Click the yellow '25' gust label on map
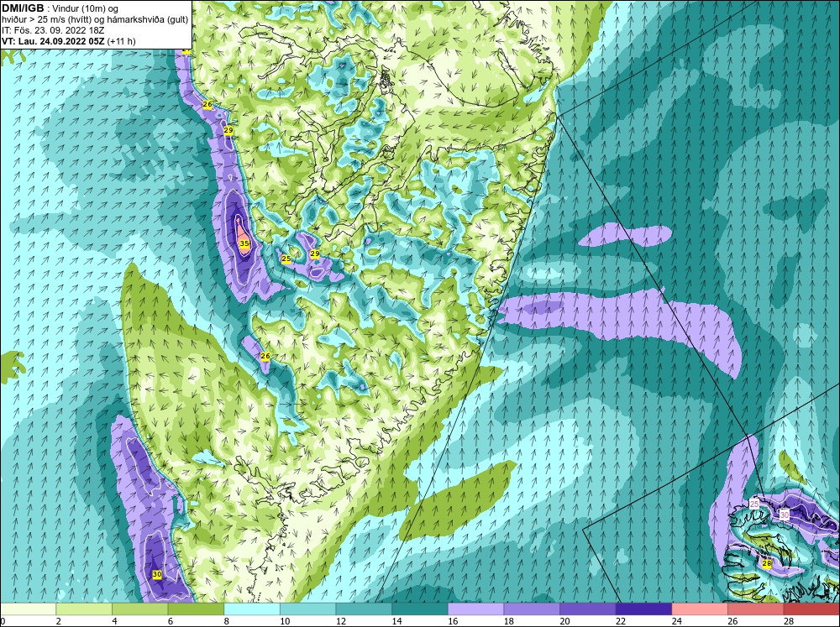This screenshot has width=840, height=627. point(286,259)
